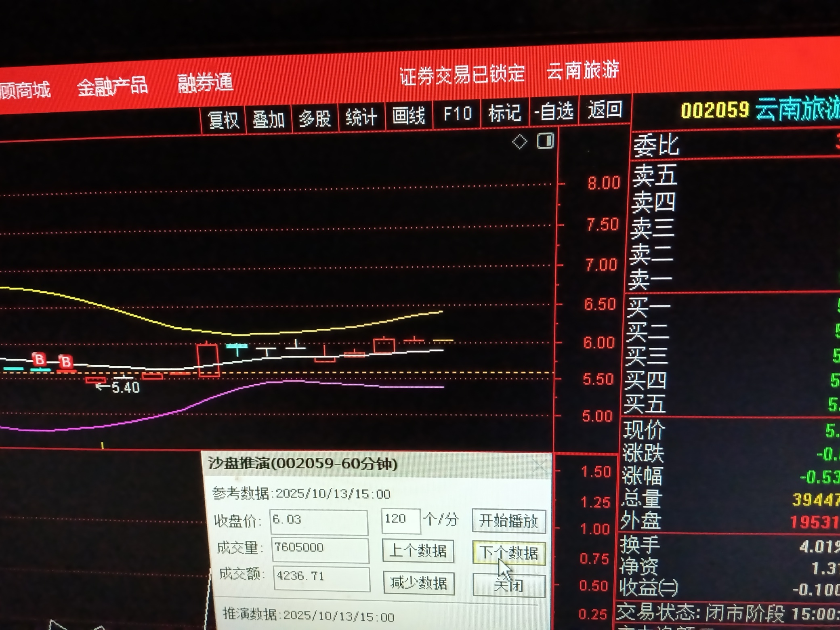Click the 叠加 overlay toolbar button

(269, 119)
